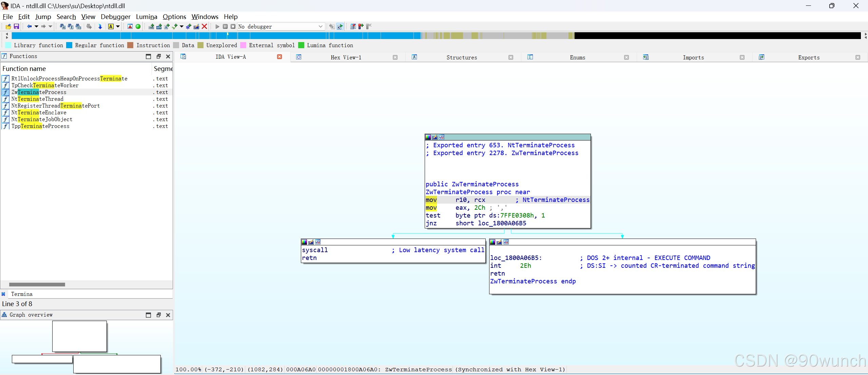868x375 pixels.
Task: Close the IDA View-A tab
Action: 279,57
